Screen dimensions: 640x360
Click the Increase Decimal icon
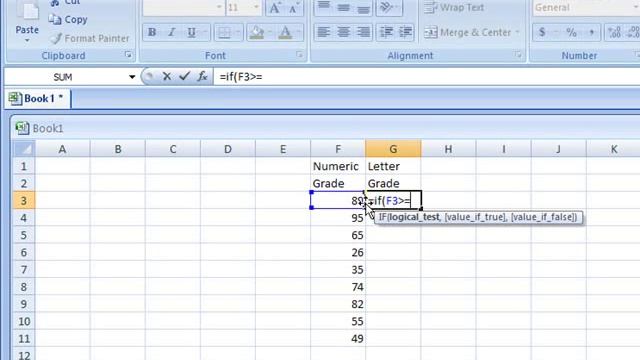pyautogui.click(x=614, y=32)
